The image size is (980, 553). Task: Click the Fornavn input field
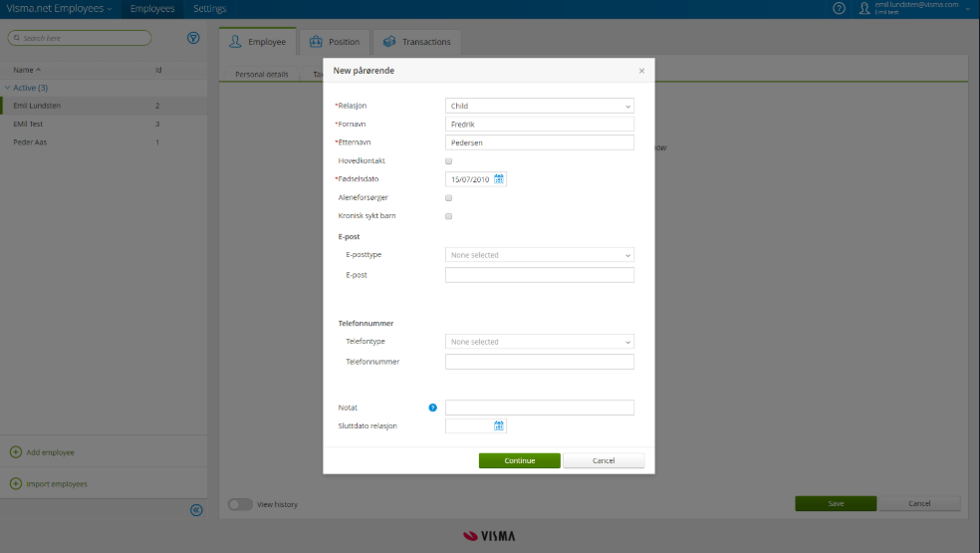coord(540,124)
